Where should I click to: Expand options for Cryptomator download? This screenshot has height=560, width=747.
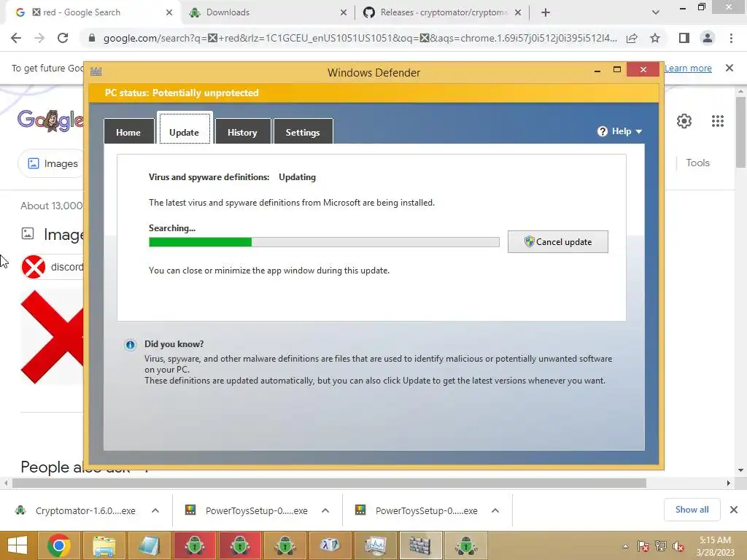(x=155, y=510)
